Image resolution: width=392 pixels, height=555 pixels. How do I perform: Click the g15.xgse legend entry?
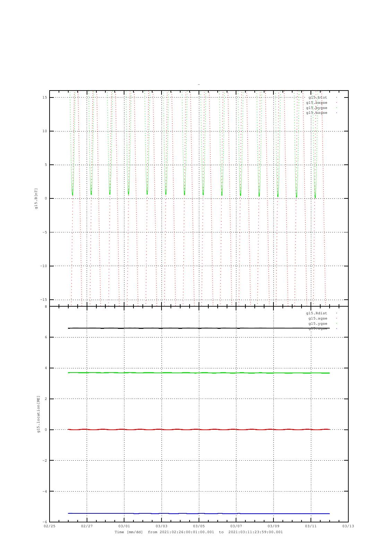pyautogui.click(x=317, y=318)
